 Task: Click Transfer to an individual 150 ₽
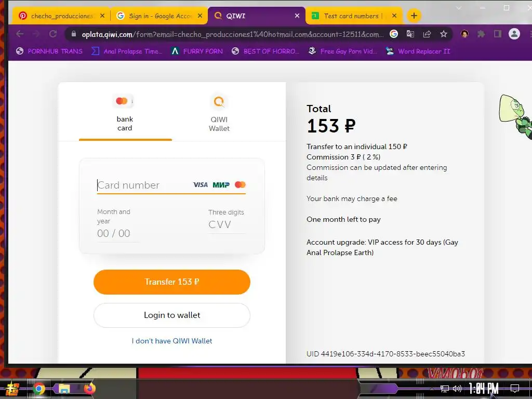click(357, 147)
